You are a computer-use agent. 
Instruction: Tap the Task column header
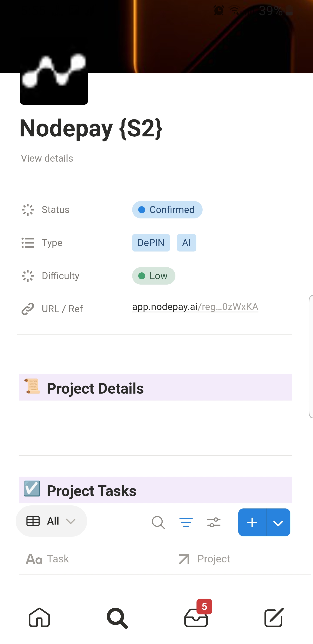47,559
